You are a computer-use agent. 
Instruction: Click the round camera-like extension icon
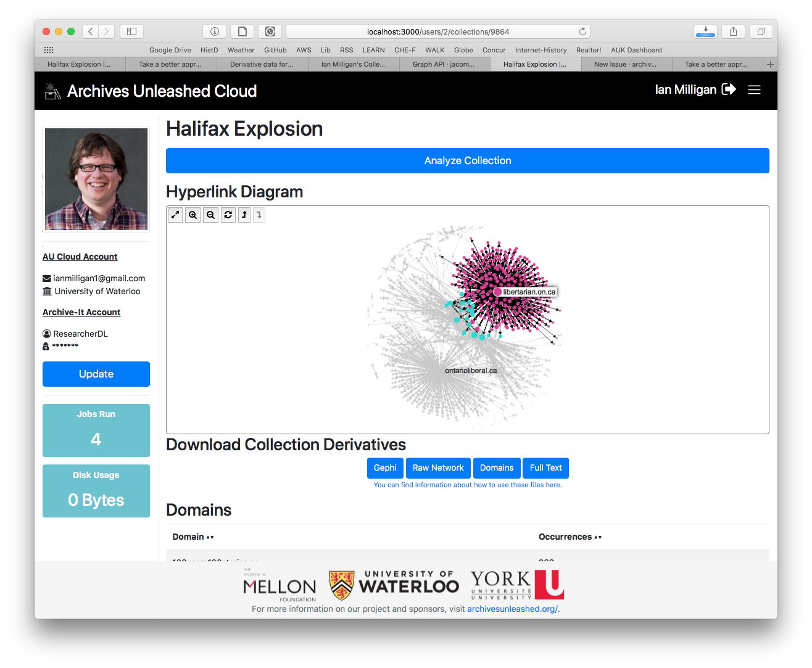click(x=270, y=31)
